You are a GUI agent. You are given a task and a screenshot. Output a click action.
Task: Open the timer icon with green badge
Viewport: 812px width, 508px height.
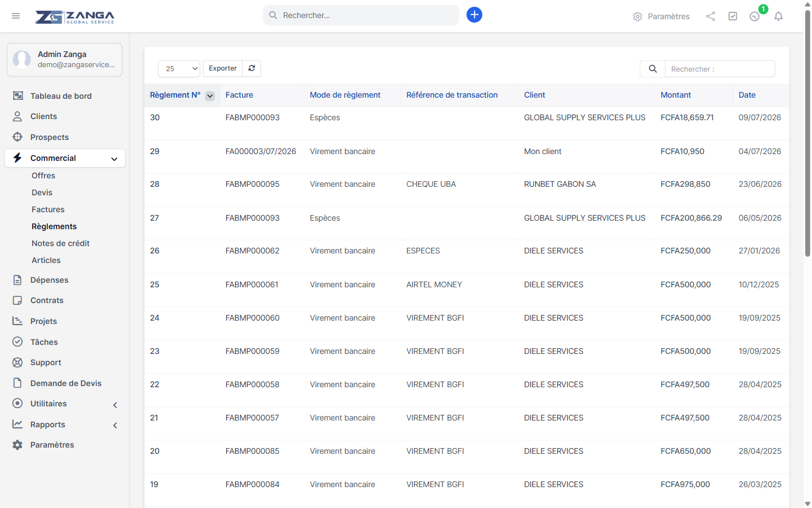(754, 16)
